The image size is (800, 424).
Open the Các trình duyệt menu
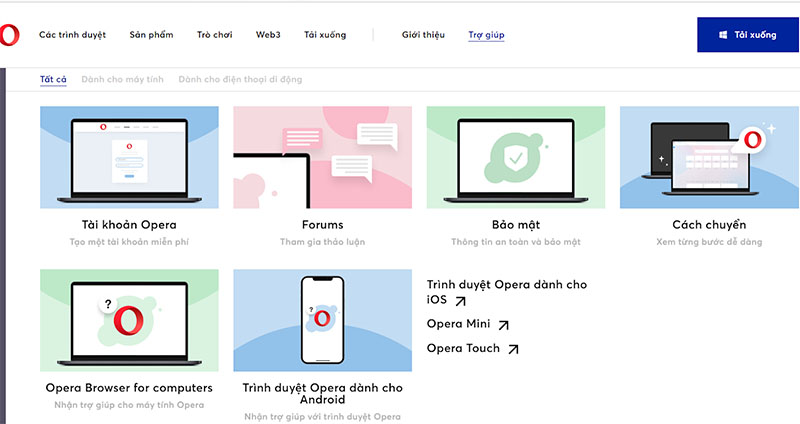click(72, 35)
